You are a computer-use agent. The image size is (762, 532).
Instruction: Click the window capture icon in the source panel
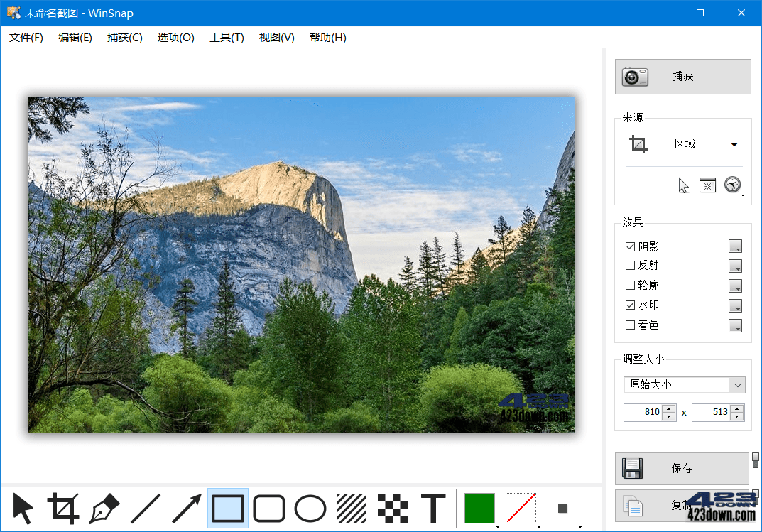click(707, 184)
